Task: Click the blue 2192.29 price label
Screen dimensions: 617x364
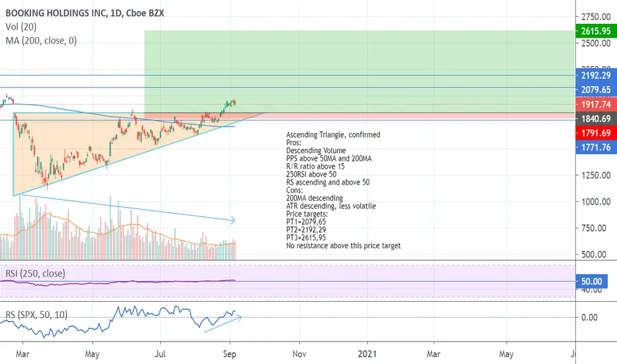Action: (596, 75)
